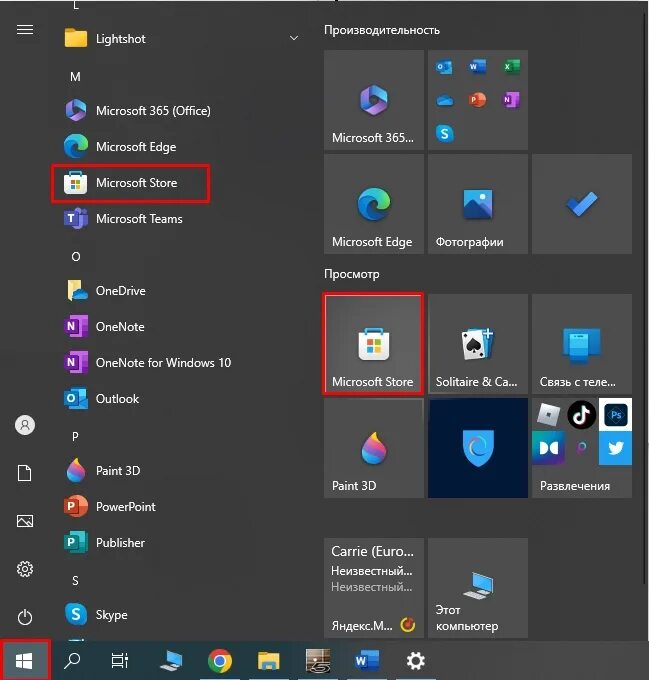
Task: Open Google Chrome from the taskbar
Action: pyautogui.click(x=220, y=661)
